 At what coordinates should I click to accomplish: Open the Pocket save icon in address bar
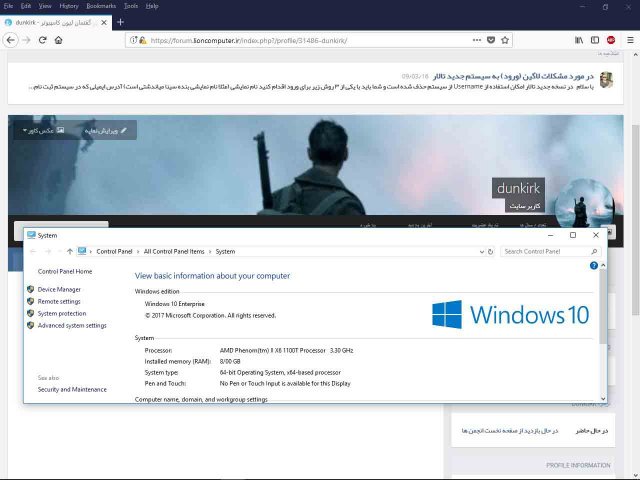pyautogui.click(x=488, y=40)
